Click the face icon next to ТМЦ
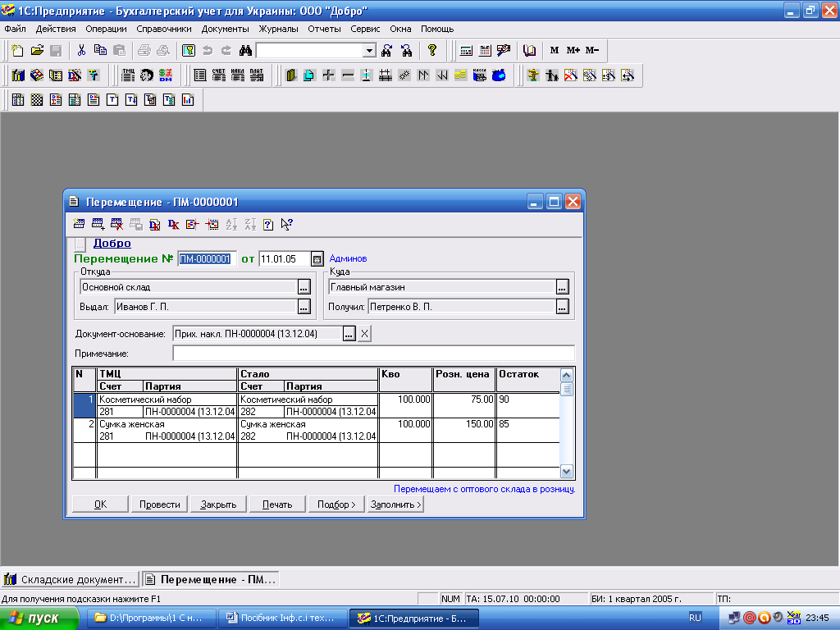 point(147,75)
